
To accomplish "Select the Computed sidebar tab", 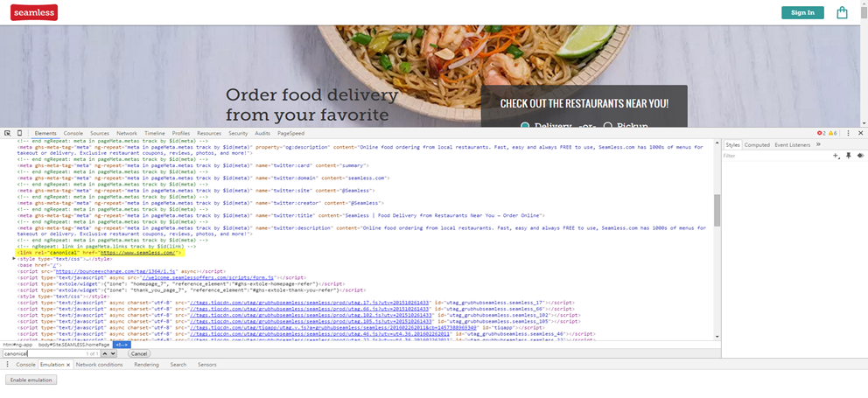I will coord(757,144).
